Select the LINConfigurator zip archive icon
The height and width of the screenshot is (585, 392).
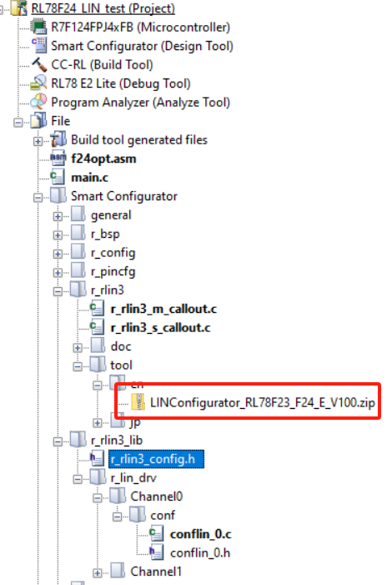coord(138,402)
